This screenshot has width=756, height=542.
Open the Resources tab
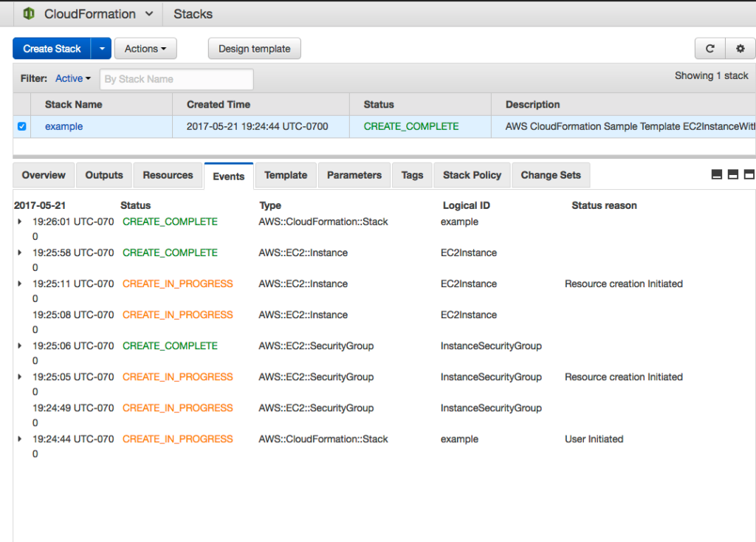[x=168, y=174]
